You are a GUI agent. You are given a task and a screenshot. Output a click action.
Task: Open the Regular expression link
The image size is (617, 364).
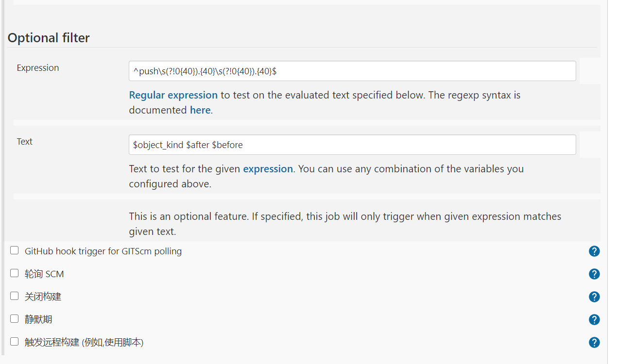[x=173, y=95]
